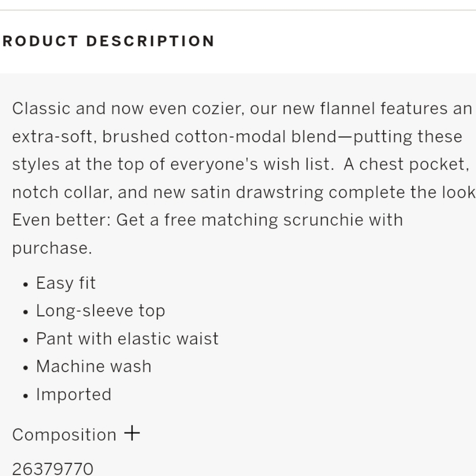Click the Long-sleeve top bullet item

pos(101,311)
